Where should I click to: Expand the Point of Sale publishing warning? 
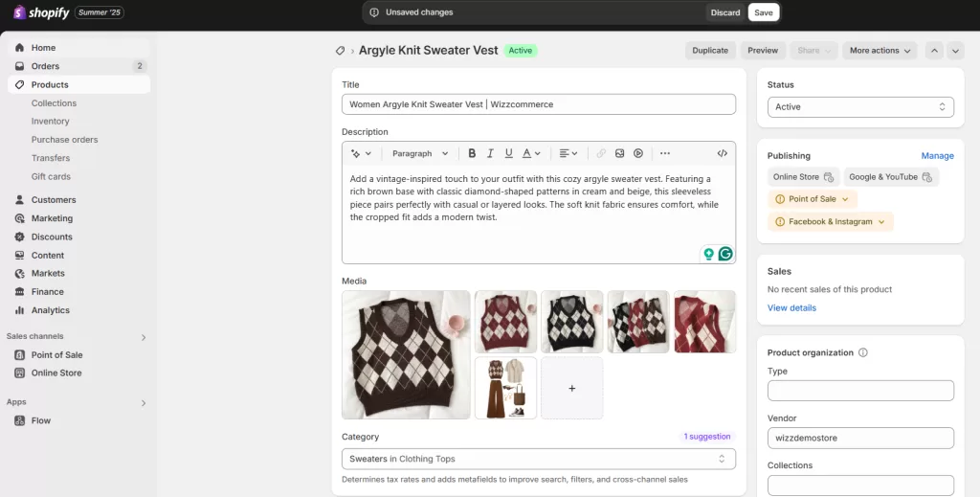tap(812, 199)
